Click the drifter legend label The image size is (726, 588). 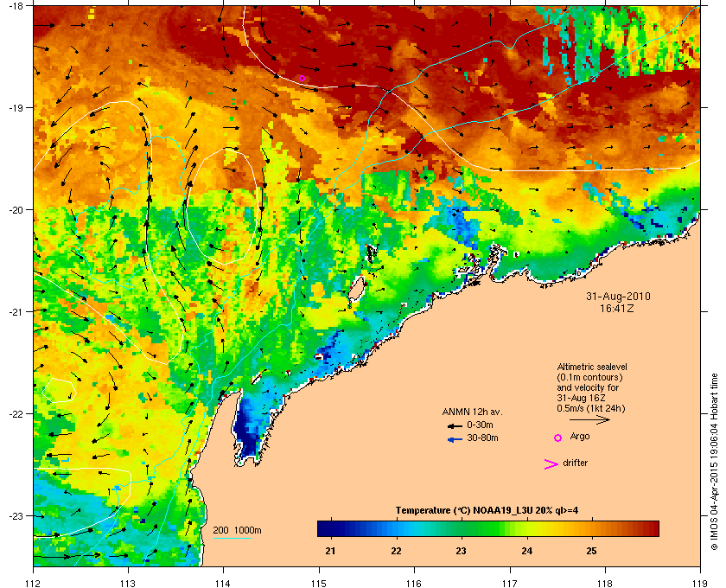click(x=575, y=463)
